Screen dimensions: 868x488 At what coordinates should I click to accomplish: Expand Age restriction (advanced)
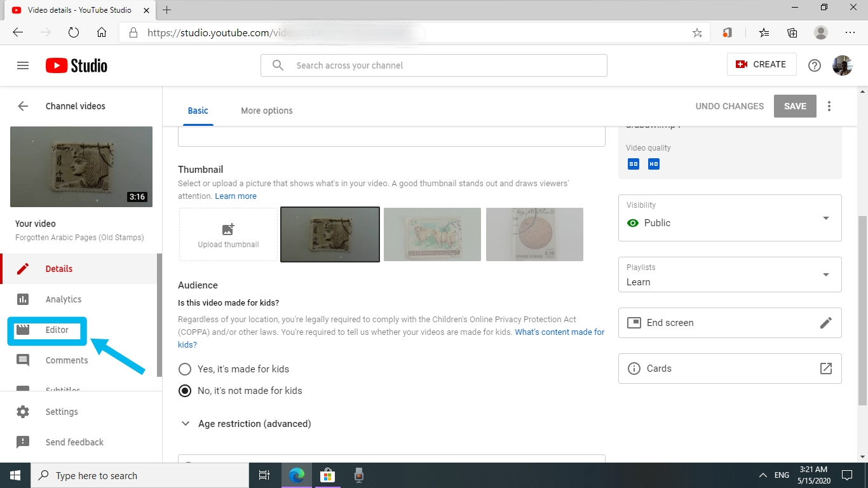tap(246, 424)
